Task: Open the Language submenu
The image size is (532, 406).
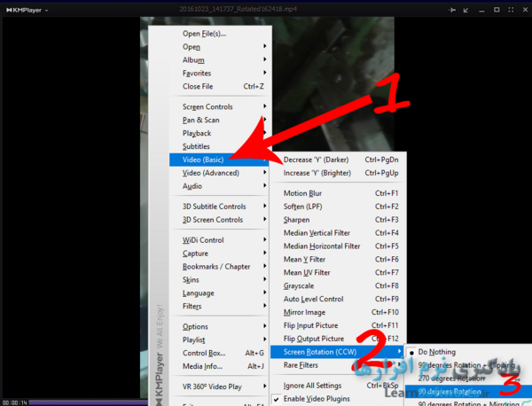Action: coord(220,293)
